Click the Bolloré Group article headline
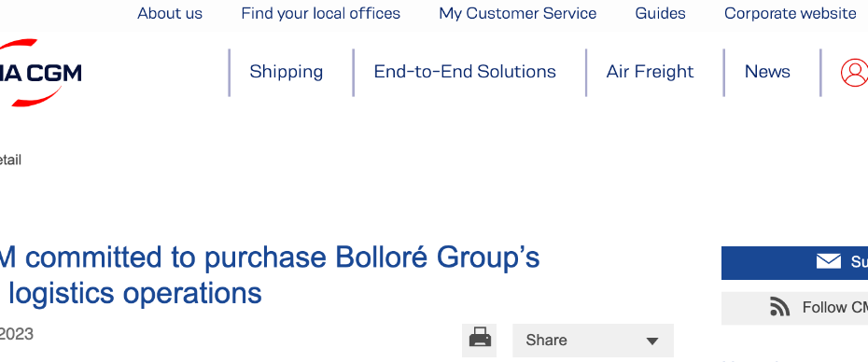 (270, 275)
